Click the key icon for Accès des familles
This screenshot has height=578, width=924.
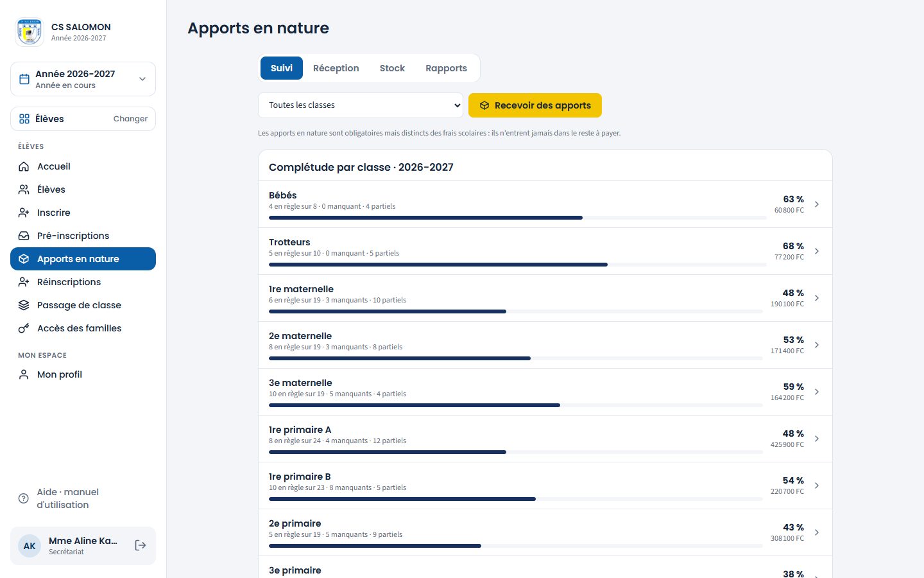pos(24,328)
